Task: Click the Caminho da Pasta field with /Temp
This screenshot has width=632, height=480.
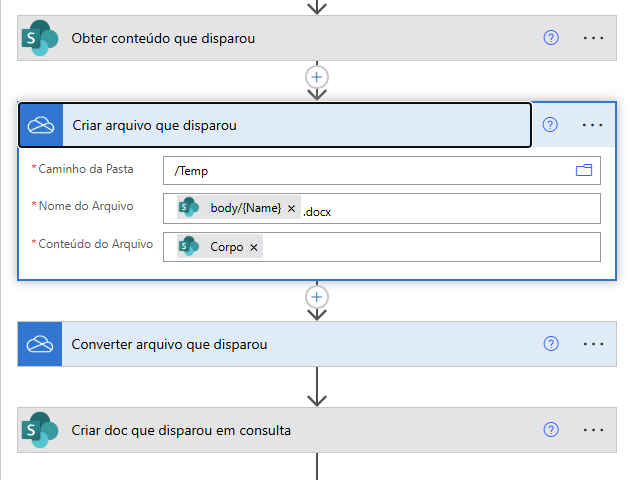Action: click(382, 170)
